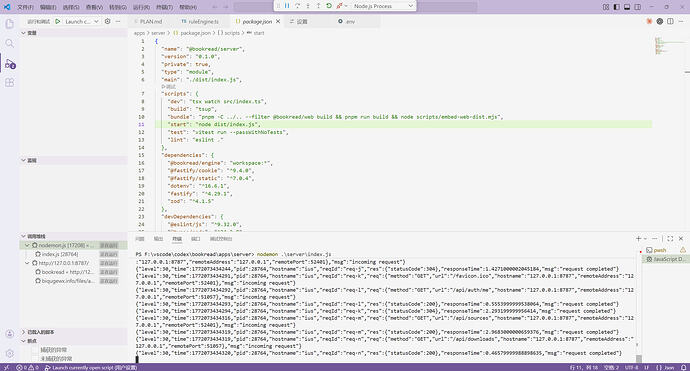Open remote window indicator in status bar
Image resolution: width=690 pixels, height=371 pixels.
coord(7,367)
